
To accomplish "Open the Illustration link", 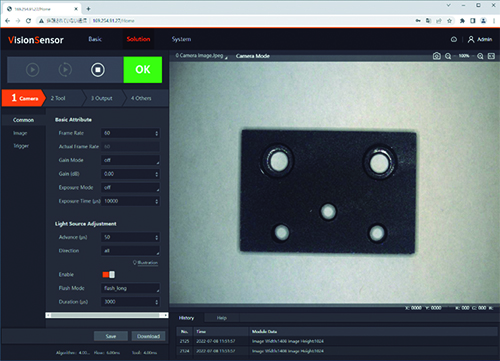I will click(x=146, y=263).
